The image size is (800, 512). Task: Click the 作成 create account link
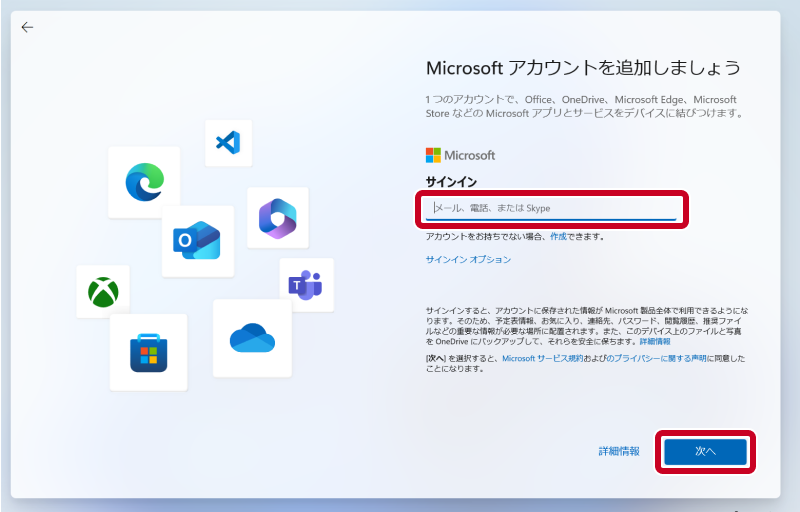click(x=558, y=237)
